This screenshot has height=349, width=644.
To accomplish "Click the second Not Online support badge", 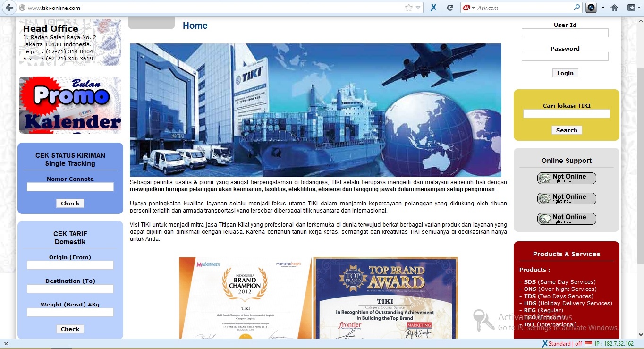I will point(567,198).
